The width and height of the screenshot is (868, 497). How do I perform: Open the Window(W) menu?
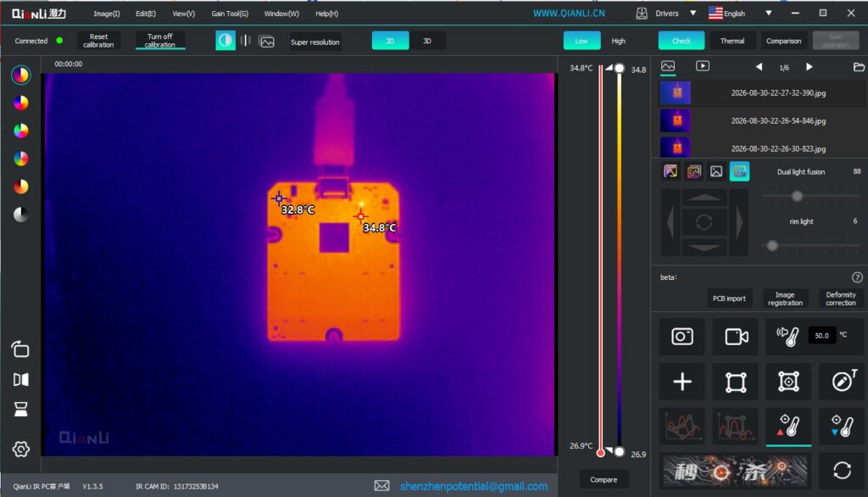click(x=281, y=14)
